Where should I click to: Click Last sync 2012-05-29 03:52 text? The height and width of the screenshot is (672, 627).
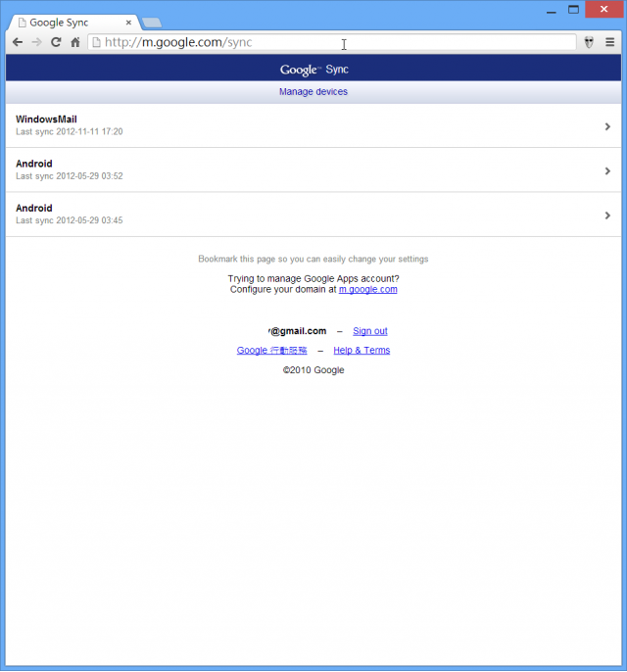[x=69, y=176]
